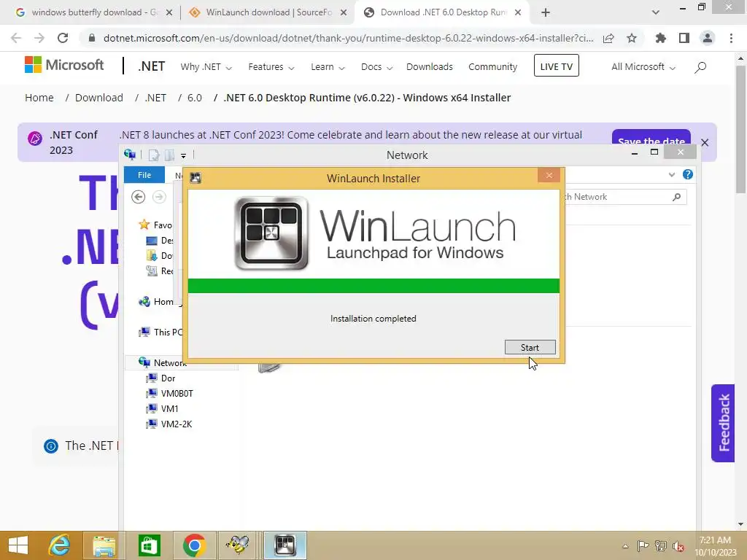Click the LIVE TV button

(x=557, y=66)
